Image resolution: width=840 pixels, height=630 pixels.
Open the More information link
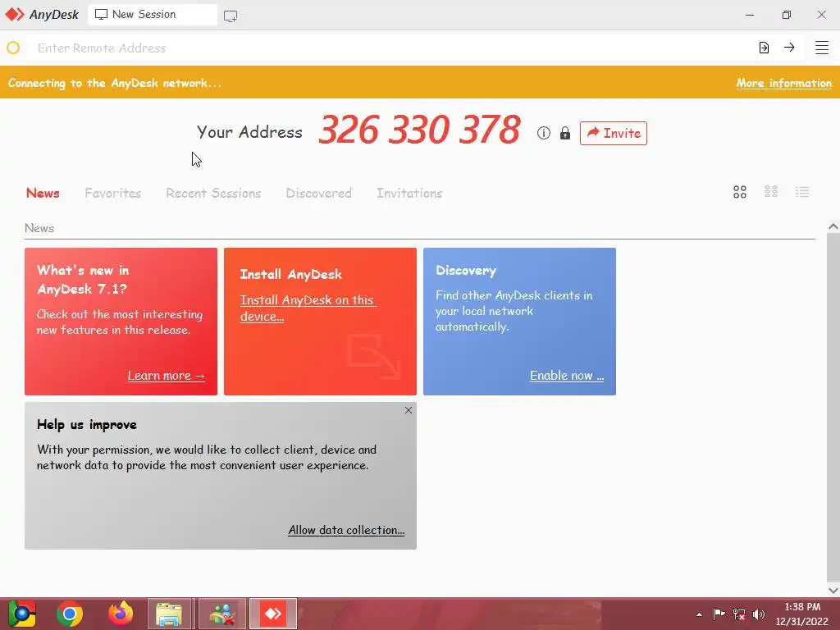[783, 83]
